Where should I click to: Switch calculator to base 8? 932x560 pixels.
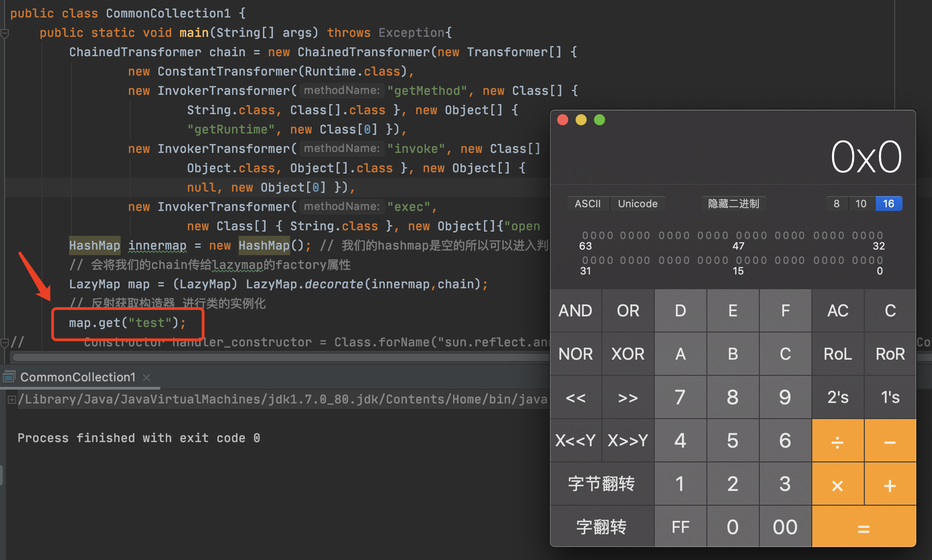pyautogui.click(x=836, y=204)
